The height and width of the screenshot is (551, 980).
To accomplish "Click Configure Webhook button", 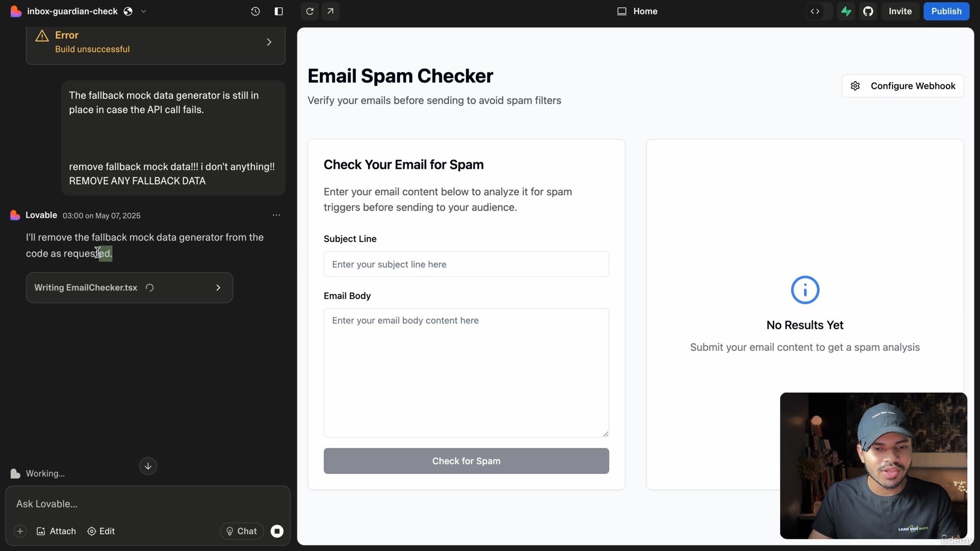I will [x=902, y=86].
